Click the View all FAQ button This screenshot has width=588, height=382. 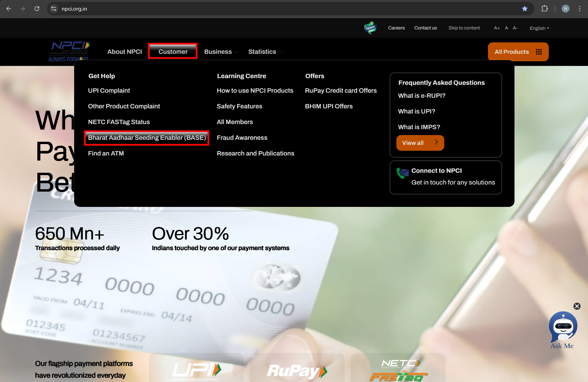point(420,143)
